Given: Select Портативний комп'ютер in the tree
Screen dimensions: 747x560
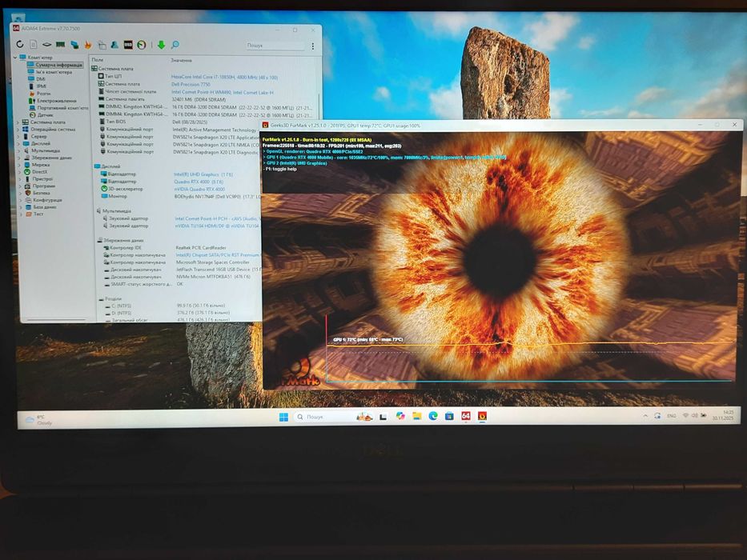Looking at the screenshot, I should tap(63, 108).
